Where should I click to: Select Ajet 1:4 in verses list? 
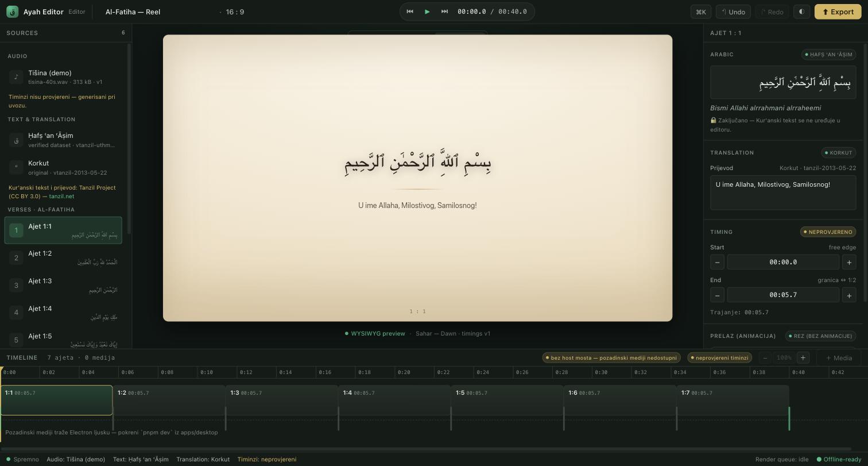63,313
